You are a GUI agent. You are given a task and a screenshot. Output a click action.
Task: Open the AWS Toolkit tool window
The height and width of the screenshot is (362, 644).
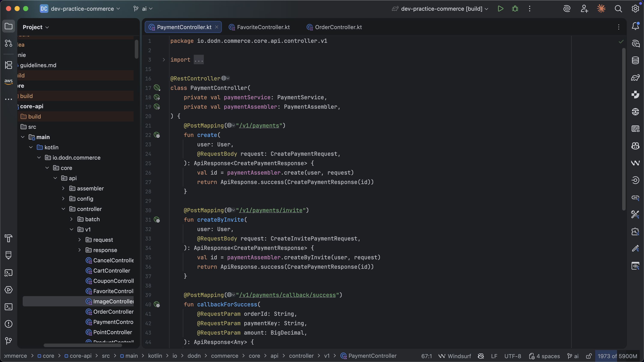click(x=9, y=82)
